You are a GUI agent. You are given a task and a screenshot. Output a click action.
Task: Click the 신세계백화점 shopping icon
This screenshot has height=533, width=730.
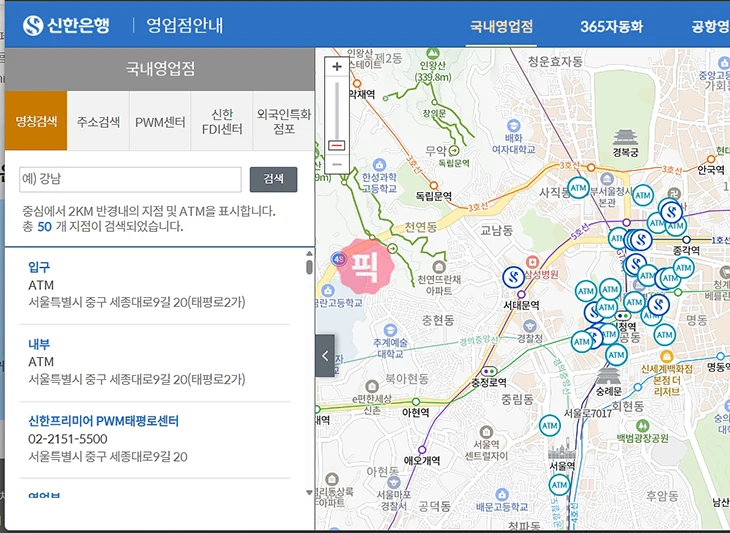666,357
